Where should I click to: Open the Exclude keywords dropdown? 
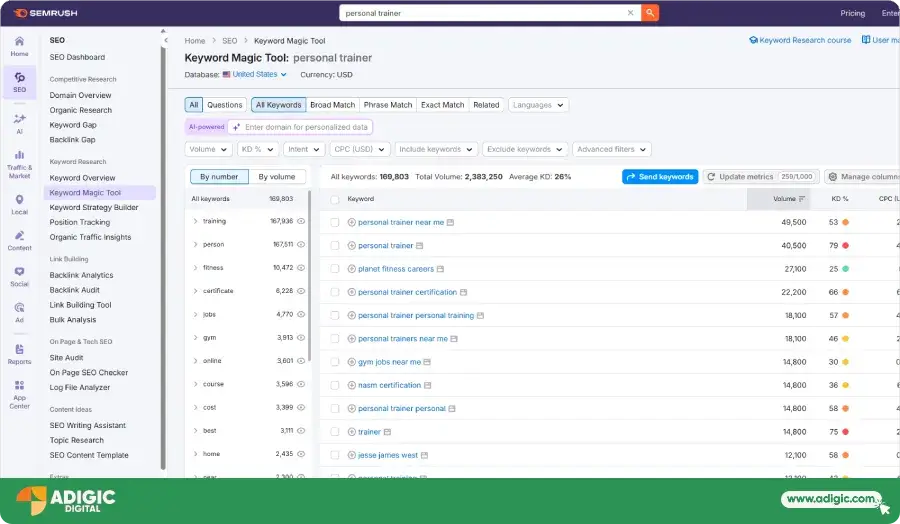coord(525,149)
